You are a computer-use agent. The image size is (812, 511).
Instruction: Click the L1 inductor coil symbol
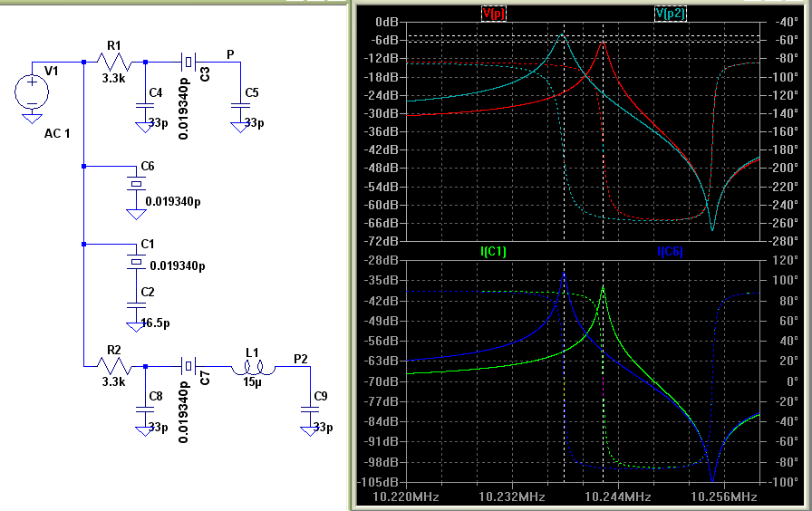tap(251, 367)
